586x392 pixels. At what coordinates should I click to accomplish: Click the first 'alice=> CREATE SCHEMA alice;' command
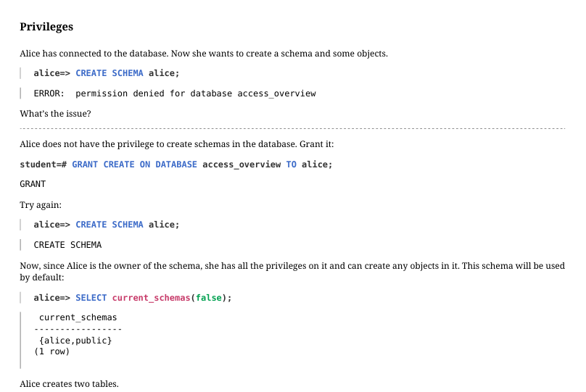(107, 73)
